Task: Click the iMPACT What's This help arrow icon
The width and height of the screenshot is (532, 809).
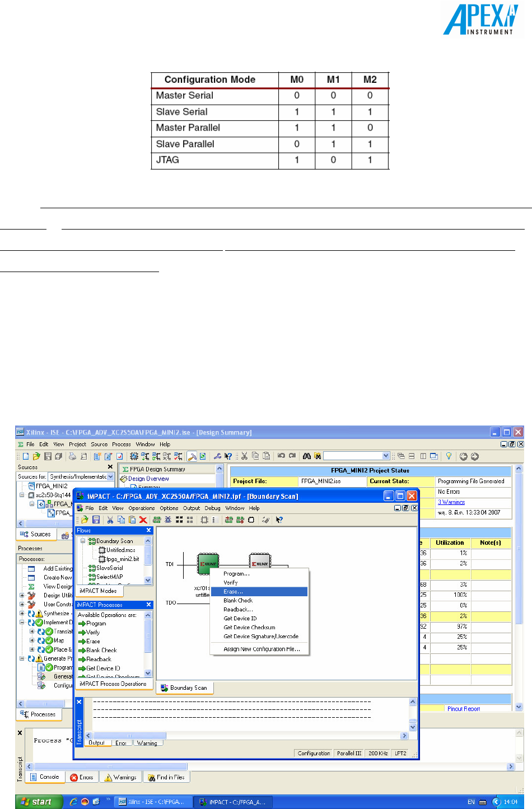Action: pos(279,520)
